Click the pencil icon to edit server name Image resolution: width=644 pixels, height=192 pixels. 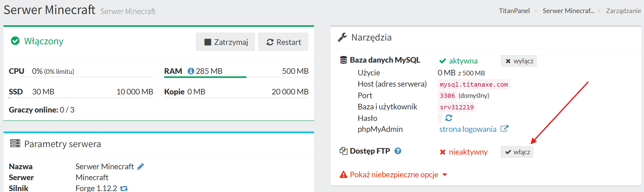point(141,167)
